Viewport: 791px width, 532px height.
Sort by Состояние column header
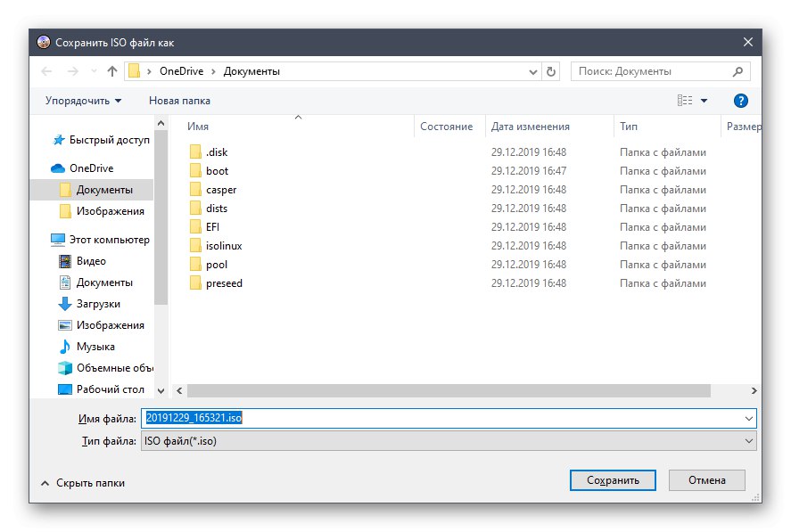click(x=447, y=127)
